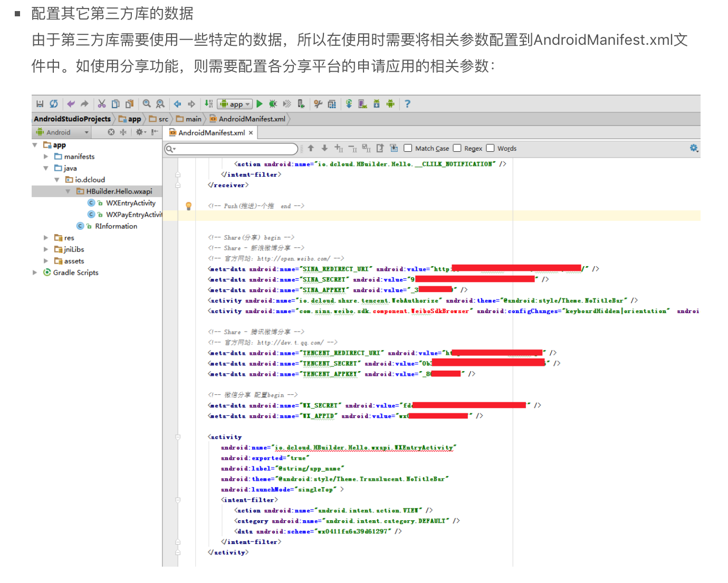728x583 pixels.
Task: Toggle the Regex checkbox
Action: 457,148
